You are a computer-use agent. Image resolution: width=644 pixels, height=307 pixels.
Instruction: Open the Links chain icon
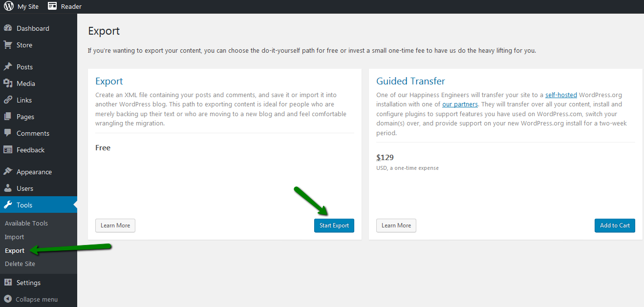[9, 100]
